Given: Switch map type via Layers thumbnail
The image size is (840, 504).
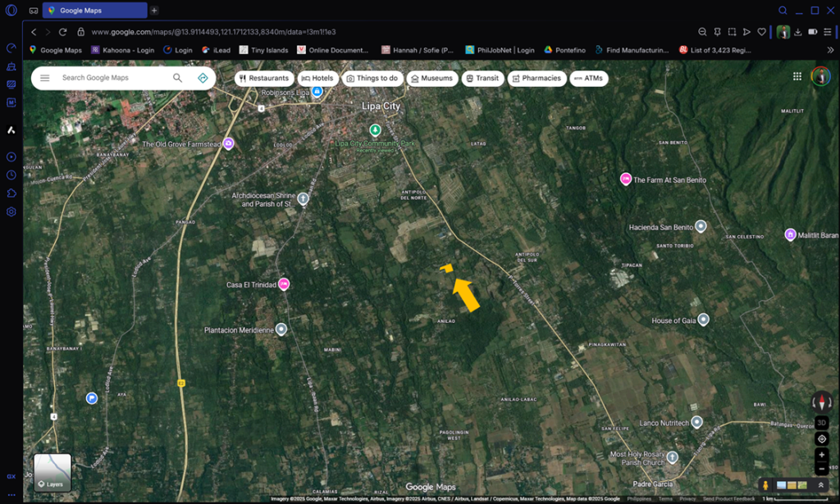Looking at the screenshot, I should click(x=52, y=473).
